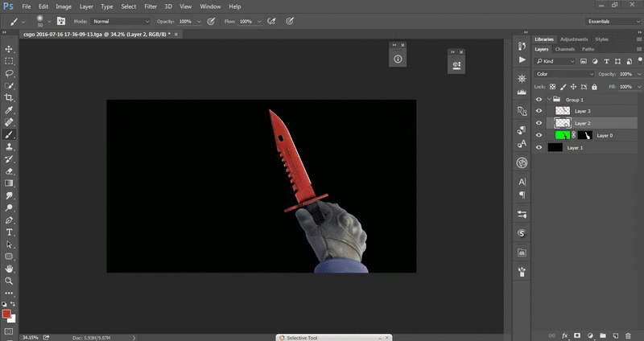Select the Move tool

(x=9, y=49)
